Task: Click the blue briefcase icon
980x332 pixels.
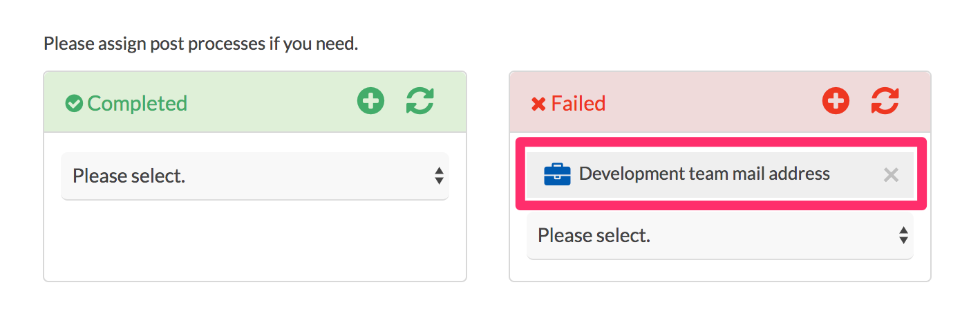Action: (557, 174)
